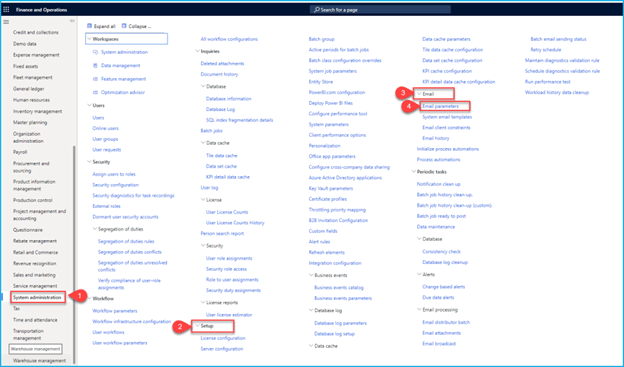Collapse the Setup section chevron
624x367 pixels.
[197, 326]
